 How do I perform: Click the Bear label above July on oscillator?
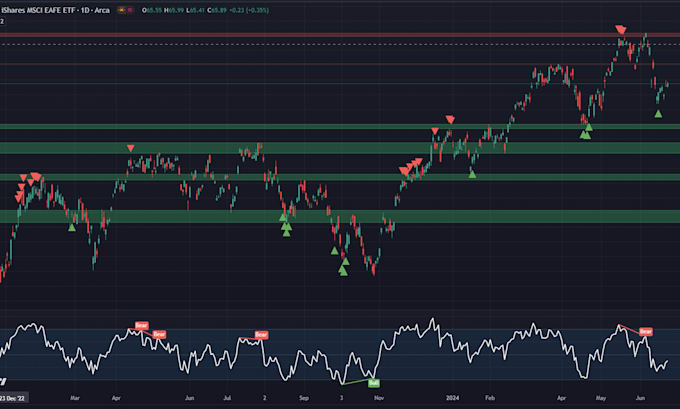pyautogui.click(x=261, y=334)
